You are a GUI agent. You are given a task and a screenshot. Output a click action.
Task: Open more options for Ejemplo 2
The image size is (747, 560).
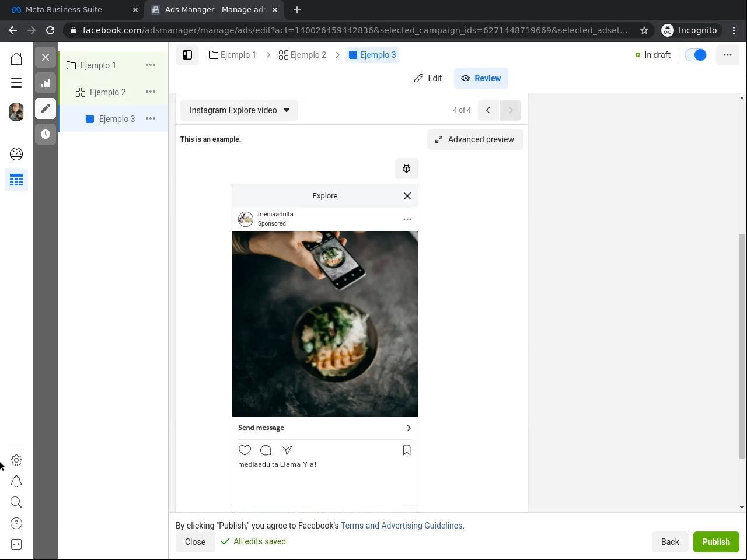(x=151, y=92)
